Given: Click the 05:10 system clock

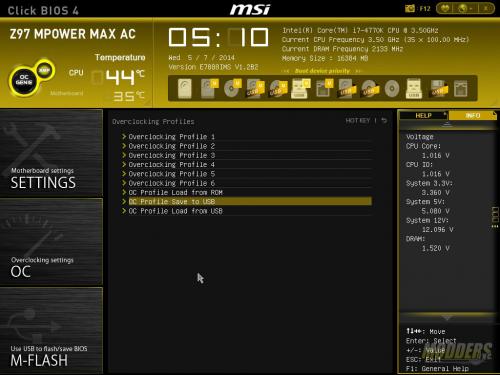Looking at the screenshot, I should coord(218,37).
